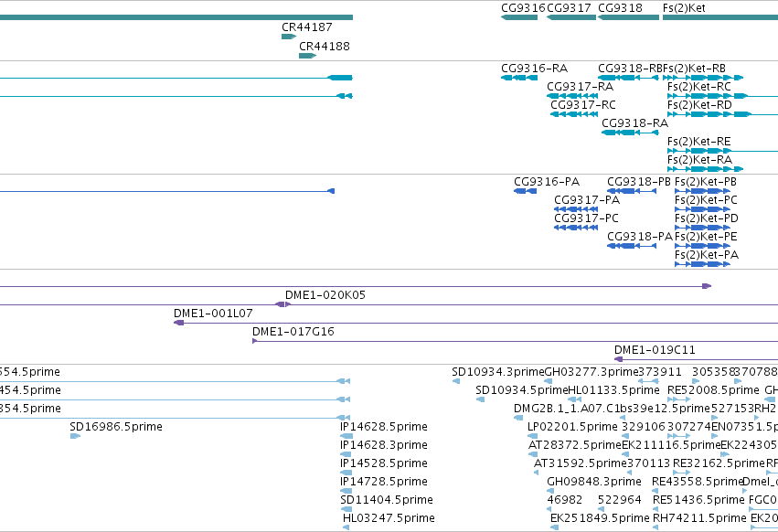Click the GH03277.3prime EST
Screen dimensions: 778x532
(x=549, y=381)
